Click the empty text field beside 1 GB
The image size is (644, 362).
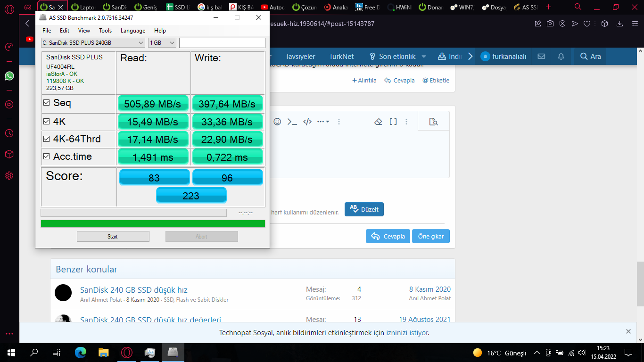click(x=222, y=43)
